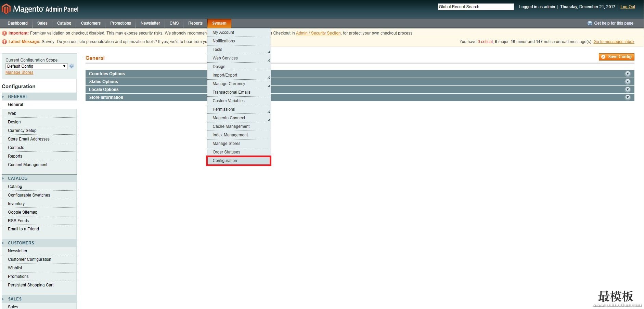Open the 'Go to messages inbox' link
Image resolution: width=644 pixels, height=309 pixels.
pos(614,42)
